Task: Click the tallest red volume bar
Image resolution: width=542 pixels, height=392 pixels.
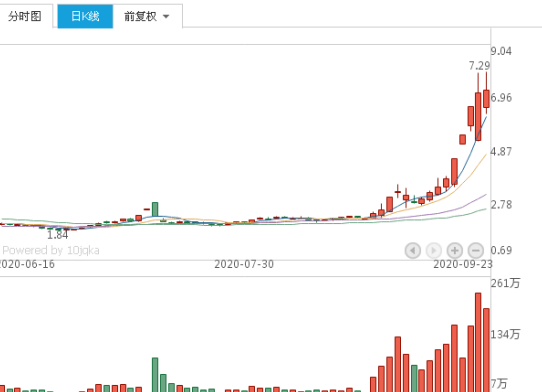Action: pyautogui.click(x=478, y=342)
